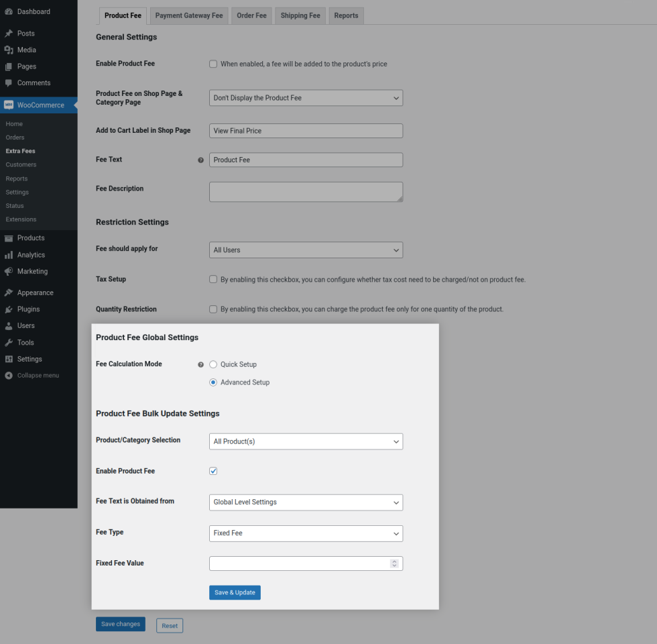This screenshot has height=644, width=657.
Task: Click the Users icon in sidebar
Action: pos(8,326)
